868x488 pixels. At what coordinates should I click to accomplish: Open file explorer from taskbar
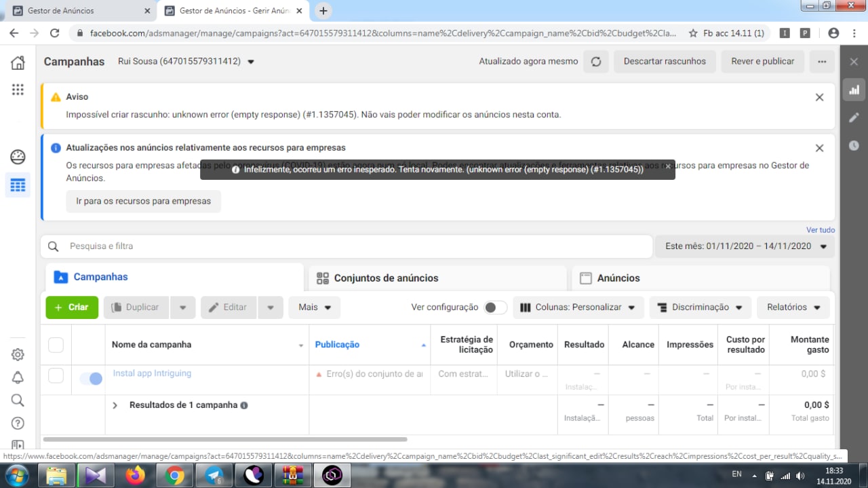(x=57, y=475)
